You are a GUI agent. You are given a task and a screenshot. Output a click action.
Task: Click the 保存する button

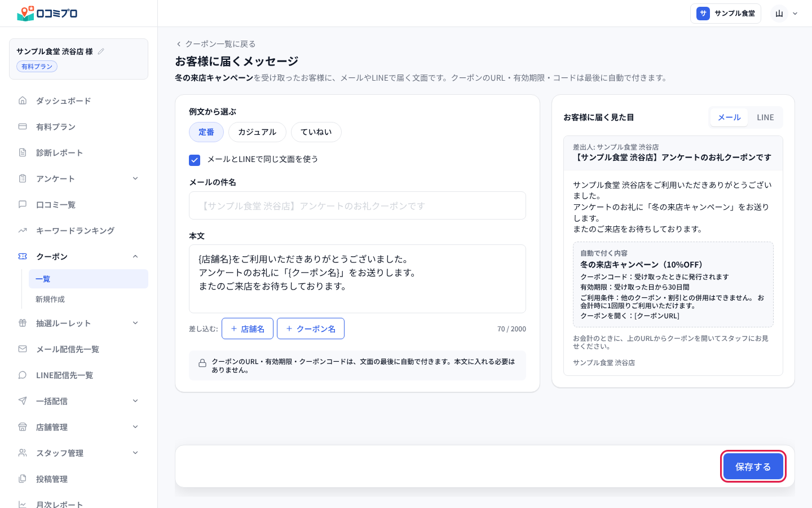coord(753,466)
